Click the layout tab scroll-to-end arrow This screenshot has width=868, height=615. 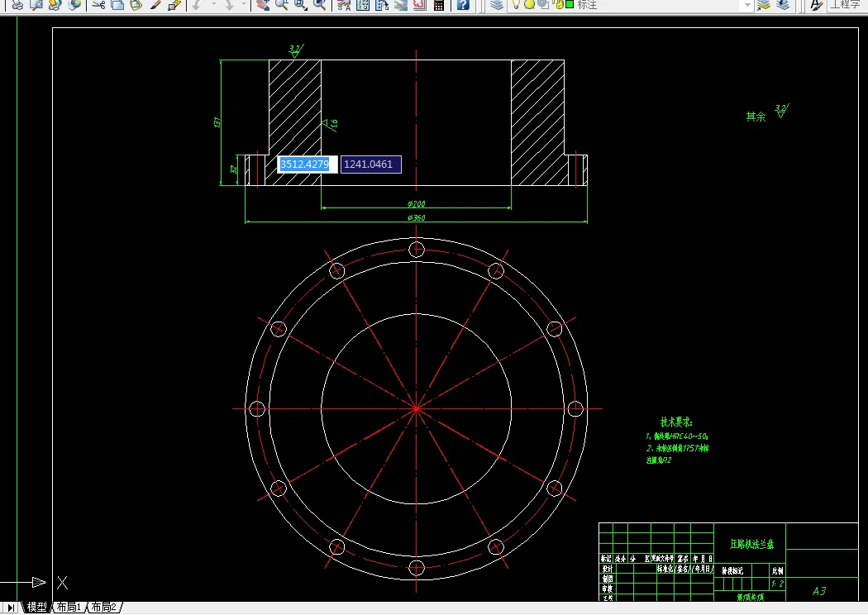point(10,608)
